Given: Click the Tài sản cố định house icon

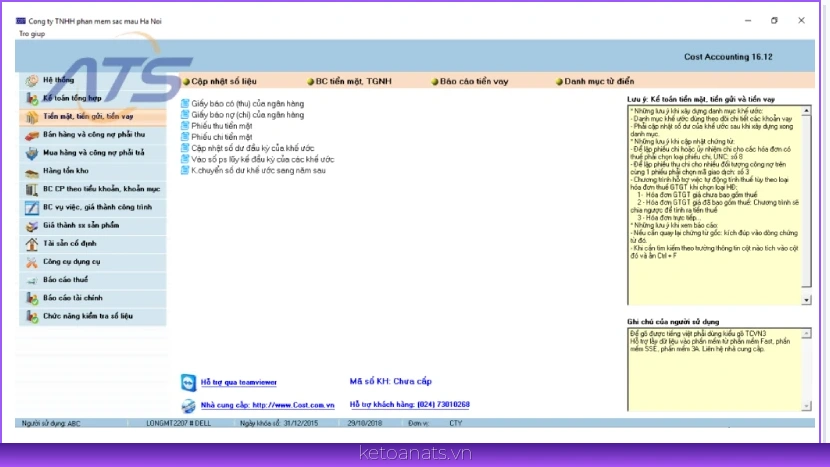Looking at the screenshot, I should pos(32,244).
